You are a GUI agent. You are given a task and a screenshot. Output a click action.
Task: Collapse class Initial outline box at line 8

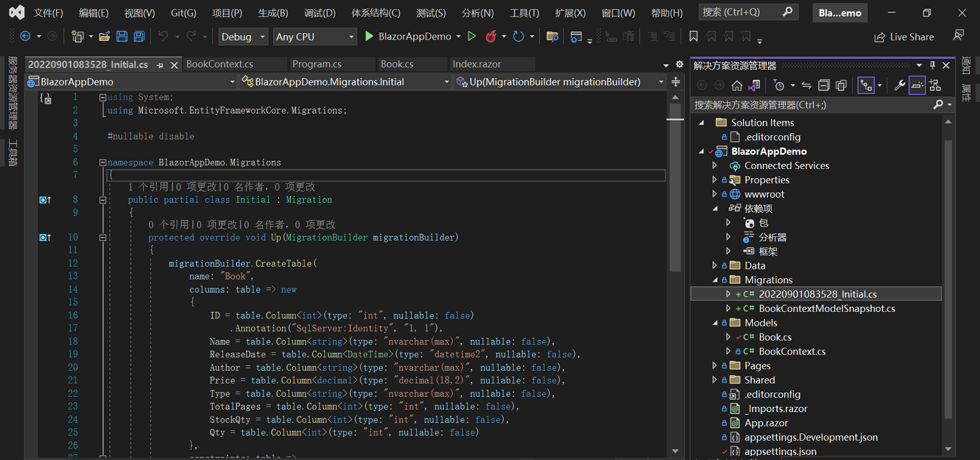pyautogui.click(x=103, y=200)
